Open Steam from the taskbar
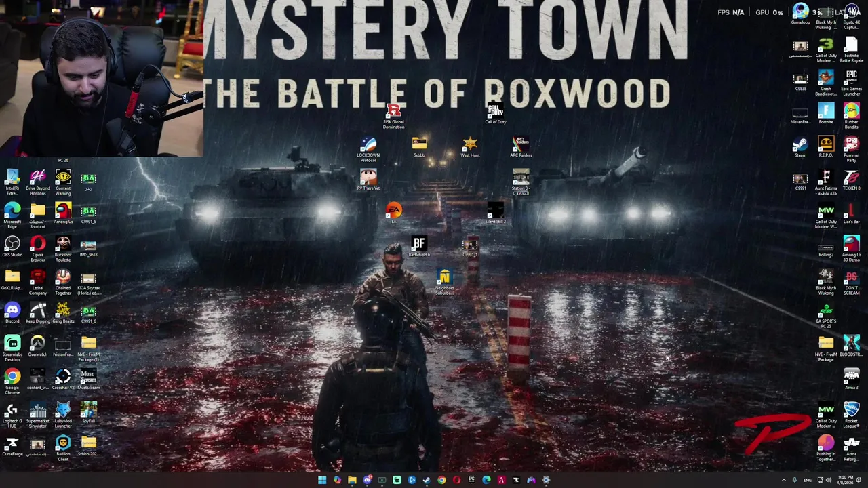The width and height of the screenshot is (868, 488). (427, 480)
